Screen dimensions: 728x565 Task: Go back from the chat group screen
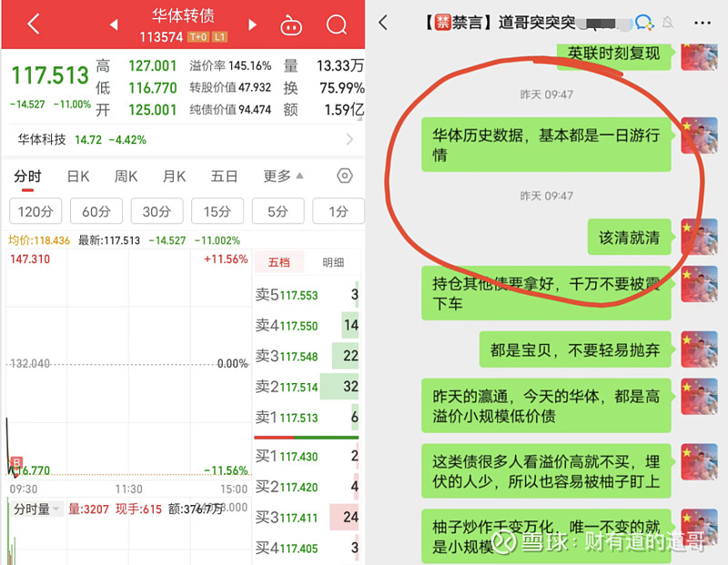point(383,22)
